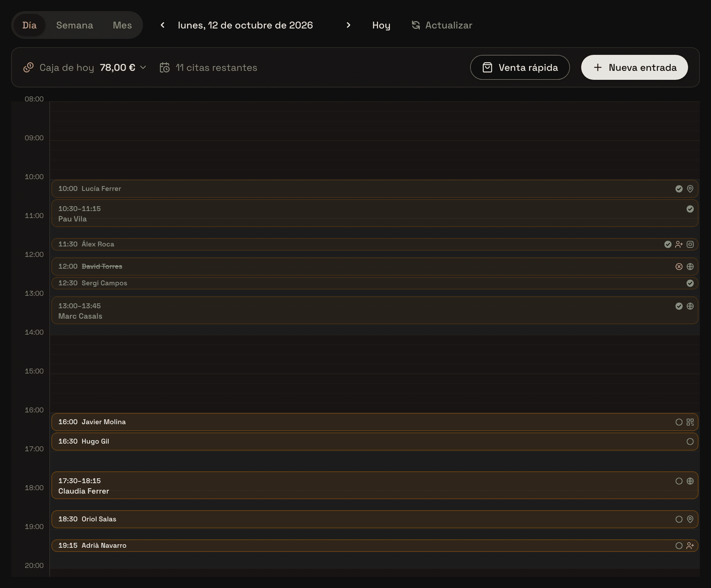Click the location pin icon on Oriol Salas's row
The height and width of the screenshot is (588, 711).
(x=690, y=519)
